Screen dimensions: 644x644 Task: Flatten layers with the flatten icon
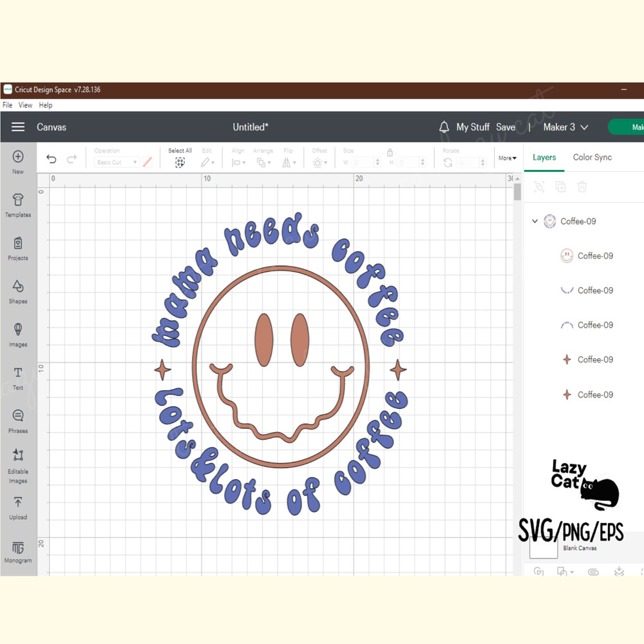(619, 572)
